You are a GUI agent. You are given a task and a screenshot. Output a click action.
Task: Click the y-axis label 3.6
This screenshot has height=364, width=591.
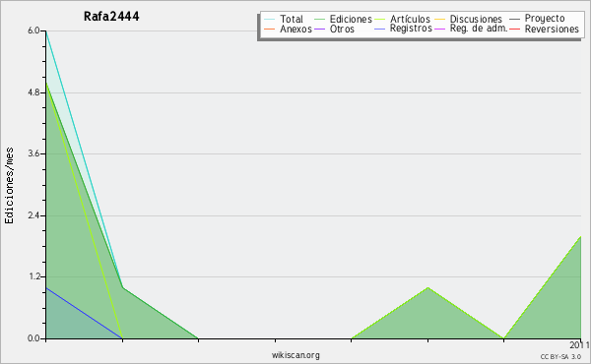click(x=33, y=153)
